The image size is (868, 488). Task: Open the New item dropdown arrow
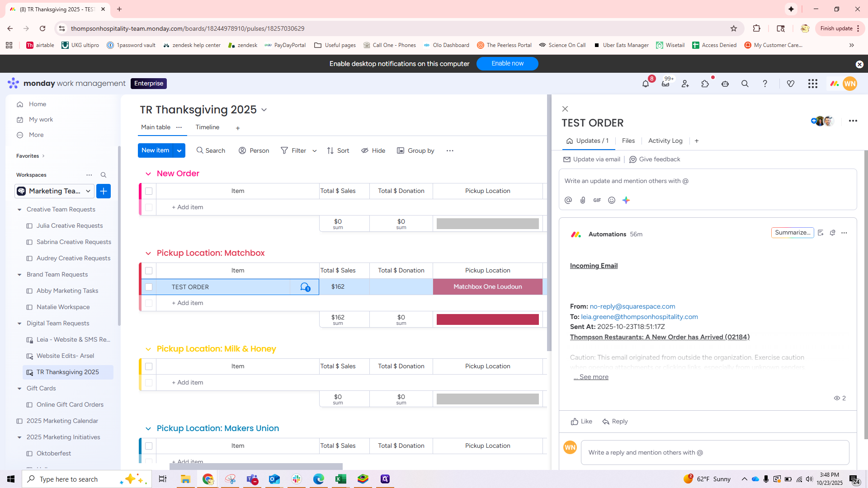(179, 150)
